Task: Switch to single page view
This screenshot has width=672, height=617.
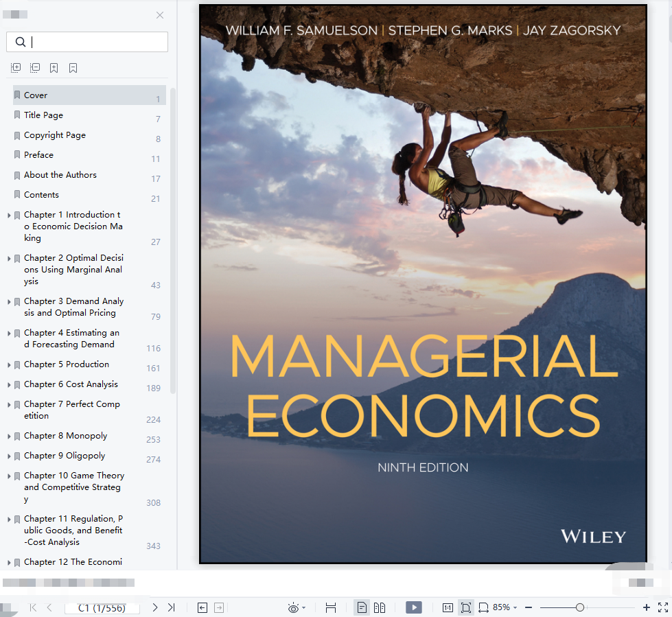Action: point(362,607)
